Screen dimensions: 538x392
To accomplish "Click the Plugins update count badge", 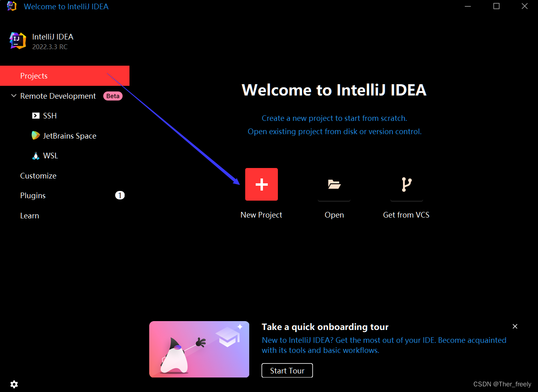I will coord(120,195).
